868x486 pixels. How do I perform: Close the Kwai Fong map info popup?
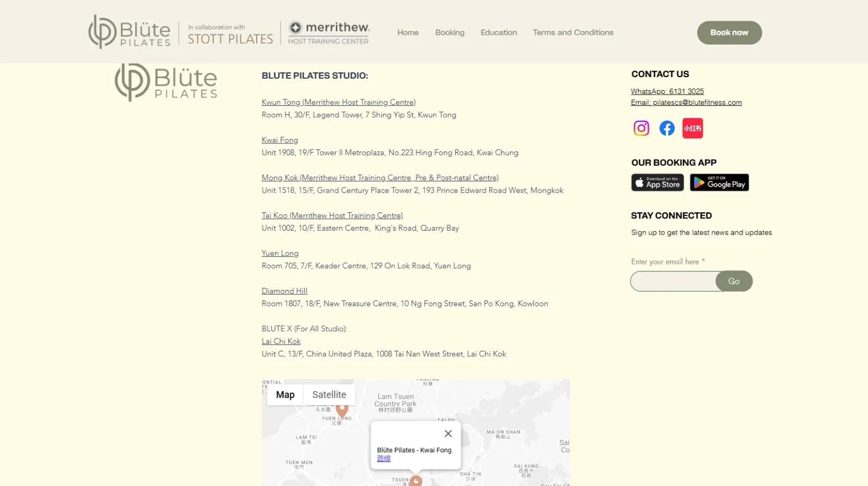pos(448,433)
